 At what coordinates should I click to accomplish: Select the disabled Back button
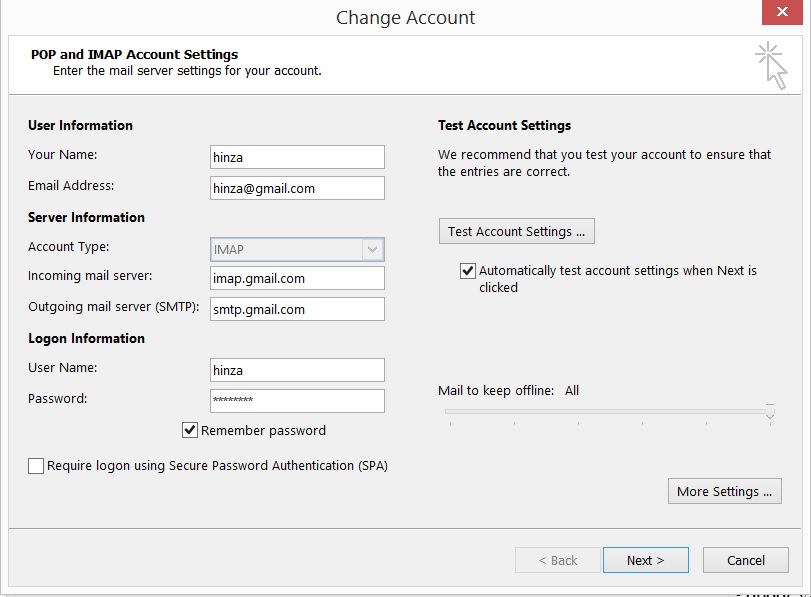click(557, 560)
